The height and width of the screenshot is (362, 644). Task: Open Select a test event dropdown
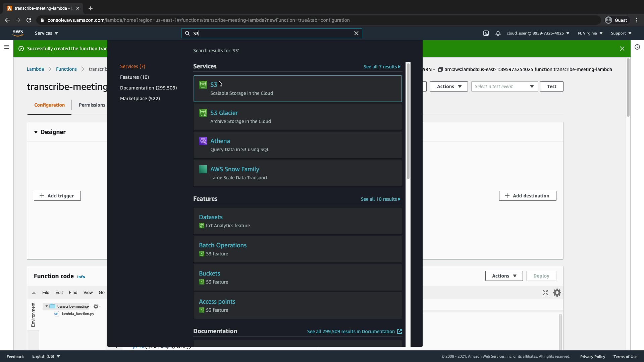click(x=504, y=86)
